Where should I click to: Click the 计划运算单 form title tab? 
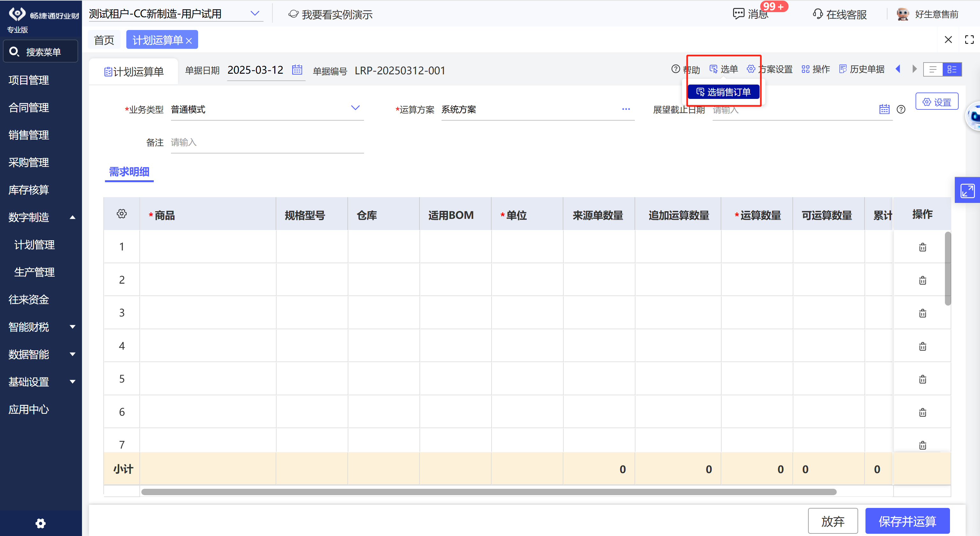134,71
